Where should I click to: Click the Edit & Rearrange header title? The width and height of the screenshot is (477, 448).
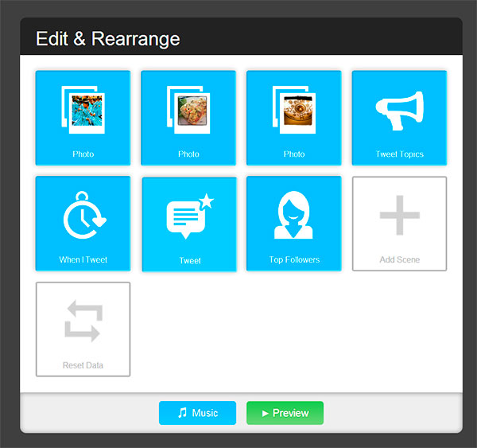(x=108, y=39)
